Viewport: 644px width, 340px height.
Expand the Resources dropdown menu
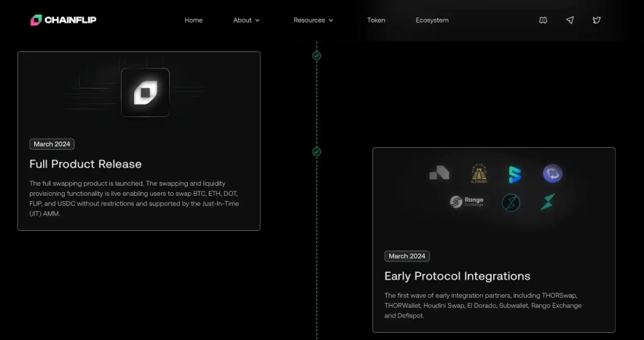pos(313,20)
